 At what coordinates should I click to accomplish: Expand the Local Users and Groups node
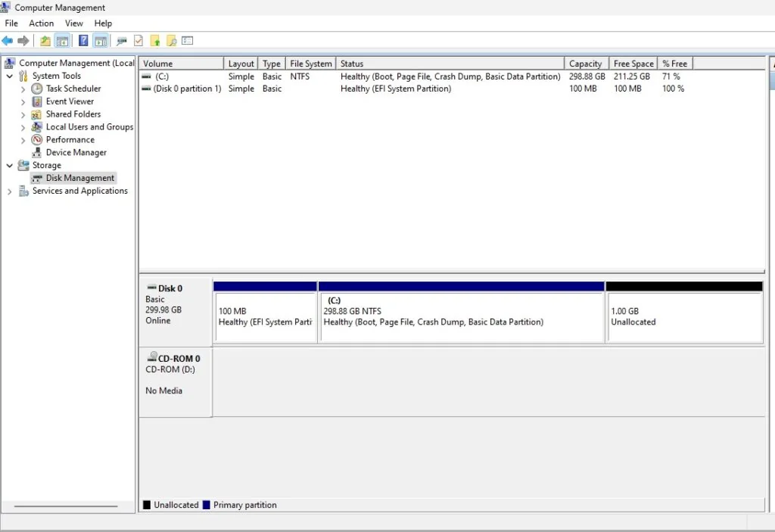23,128
